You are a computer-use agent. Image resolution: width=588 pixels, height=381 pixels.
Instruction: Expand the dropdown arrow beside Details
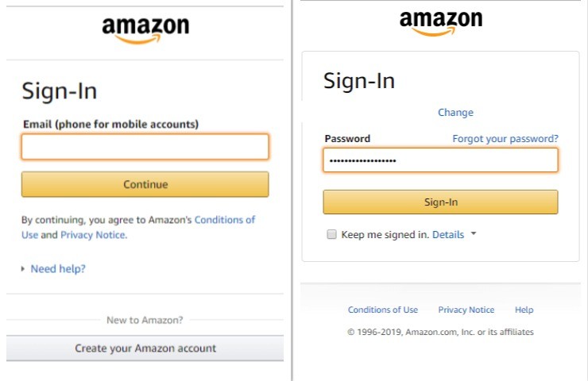(x=474, y=233)
